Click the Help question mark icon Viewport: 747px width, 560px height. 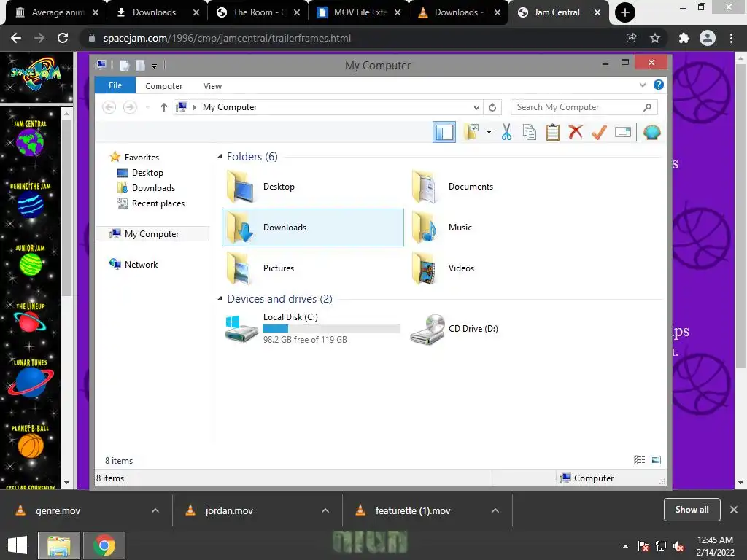click(x=659, y=85)
